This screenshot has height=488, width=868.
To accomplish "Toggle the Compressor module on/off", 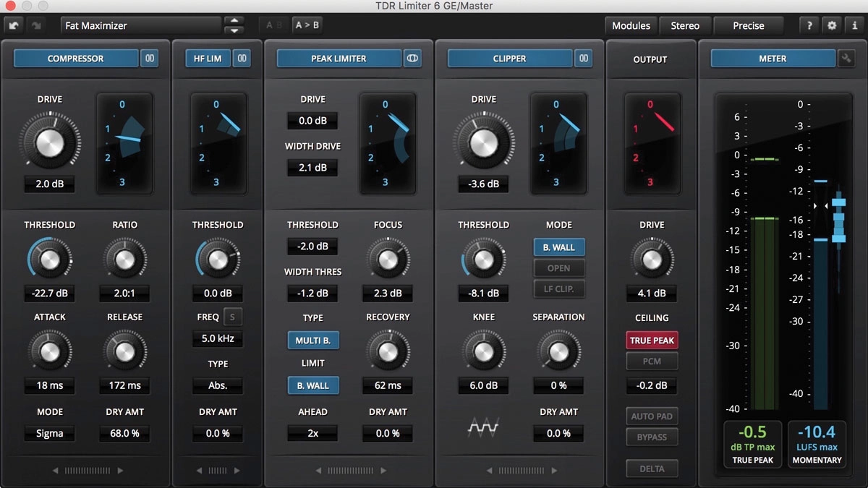I will click(76, 59).
